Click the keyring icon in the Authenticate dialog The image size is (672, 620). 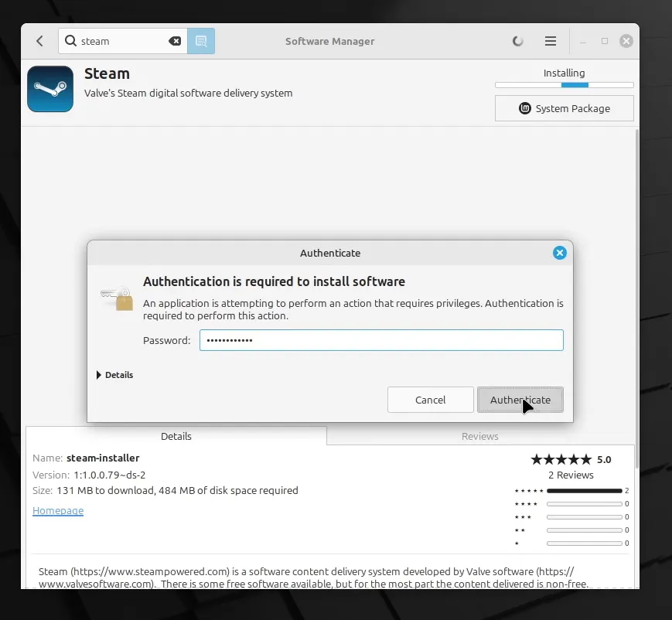point(116,298)
